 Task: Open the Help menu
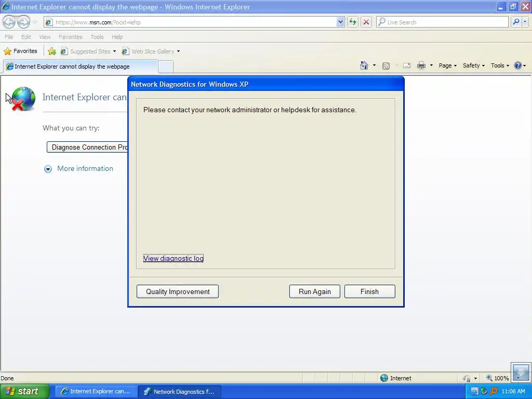[x=117, y=37]
